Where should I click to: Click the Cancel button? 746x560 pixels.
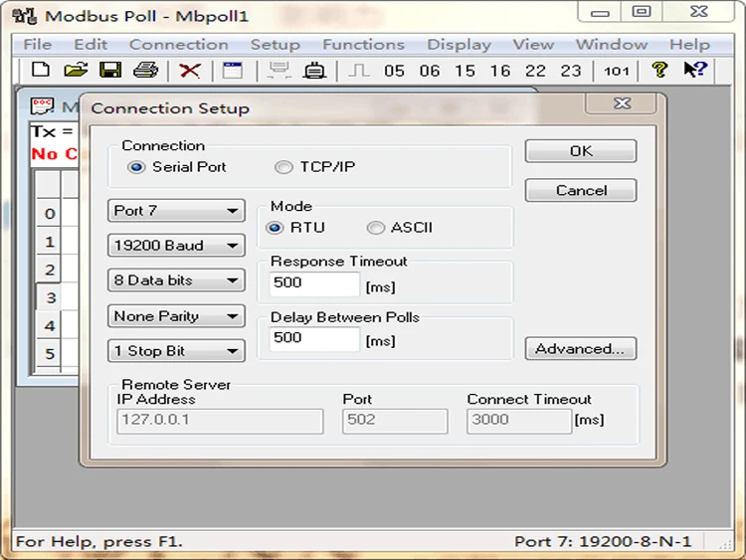tap(581, 191)
